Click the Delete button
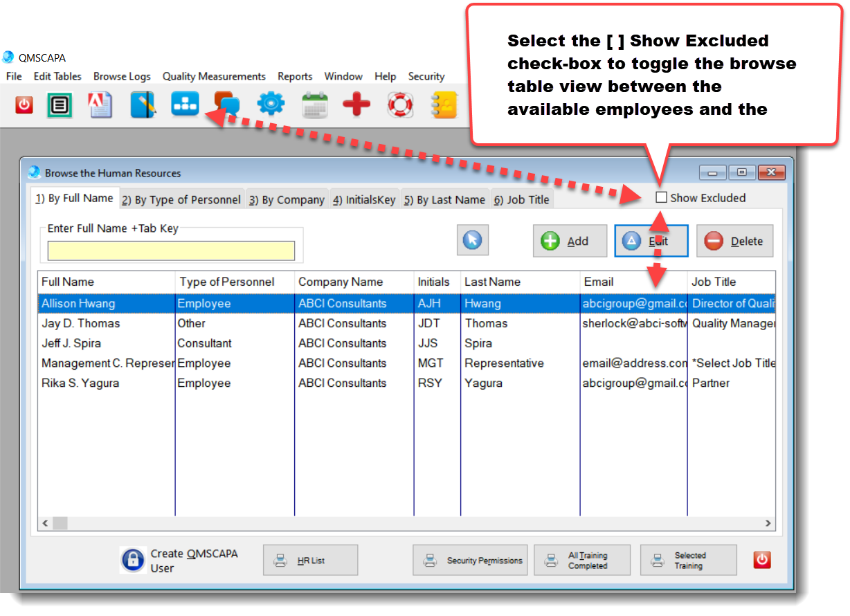850x616 pixels. coord(734,241)
